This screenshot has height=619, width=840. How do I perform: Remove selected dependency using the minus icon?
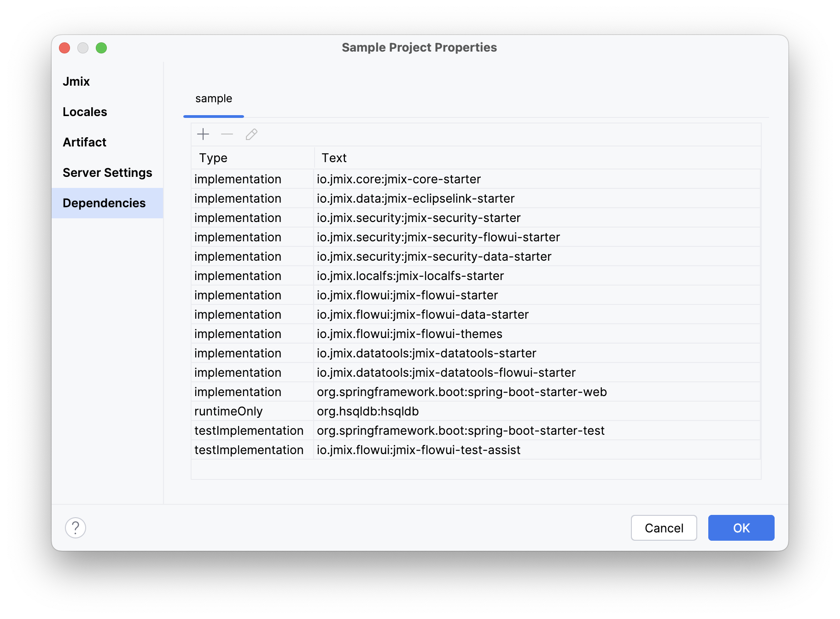point(227,134)
